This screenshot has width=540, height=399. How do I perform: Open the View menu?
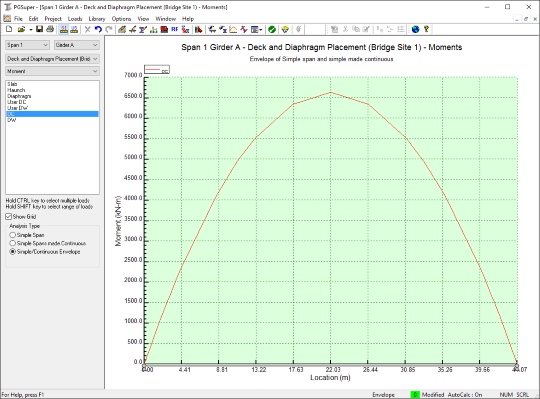coord(143,19)
